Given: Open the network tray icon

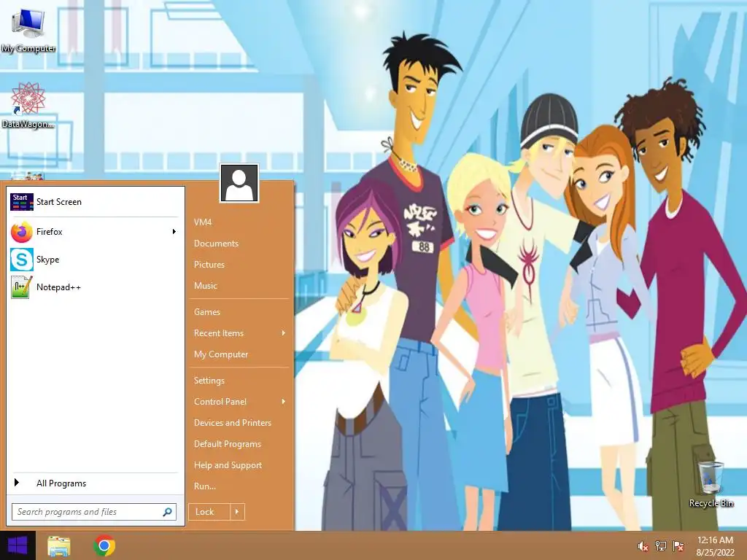Looking at the screenshot, I should pos(660,546).
